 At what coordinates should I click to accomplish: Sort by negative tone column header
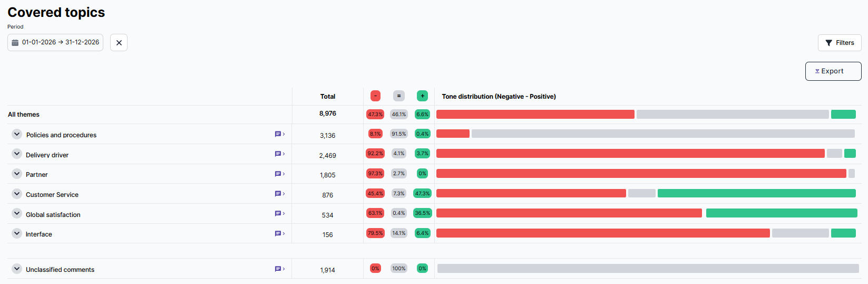(375, 96)
